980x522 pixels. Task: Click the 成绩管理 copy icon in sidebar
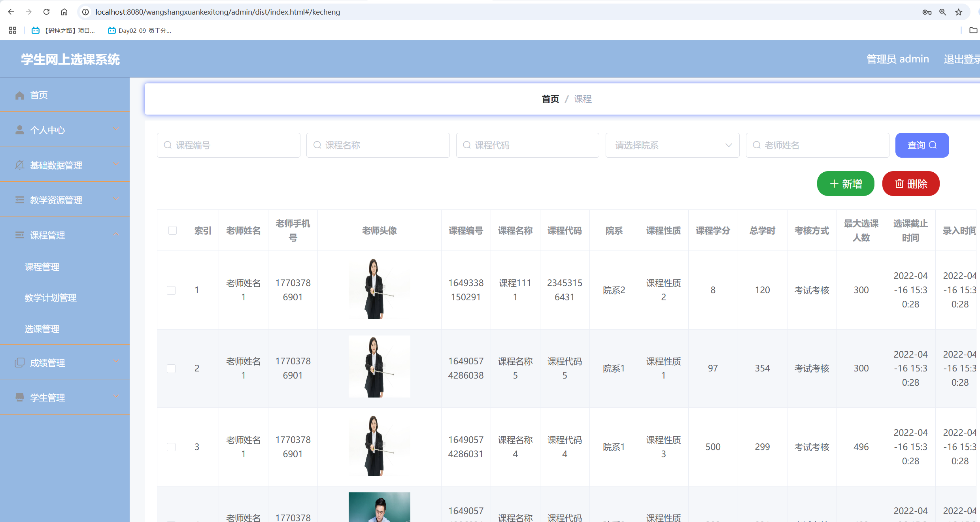pyautogui.click(x=20, y=363)
